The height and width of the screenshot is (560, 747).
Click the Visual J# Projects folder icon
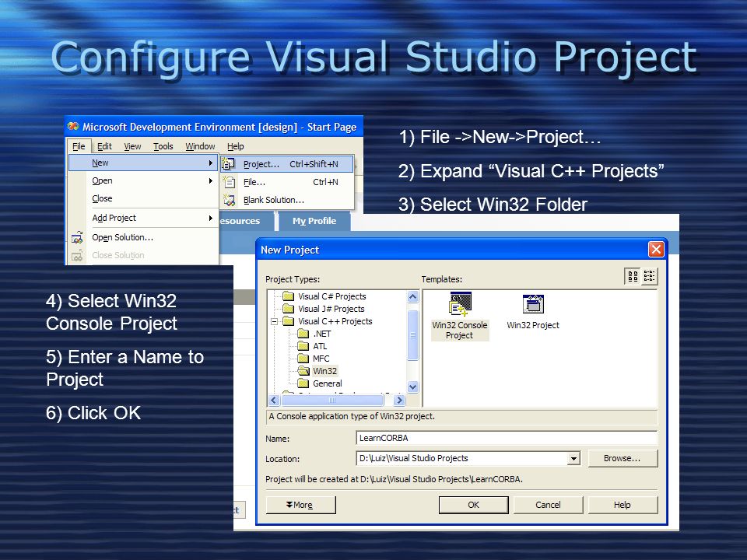pyautogui.click(x=288, y=309)
